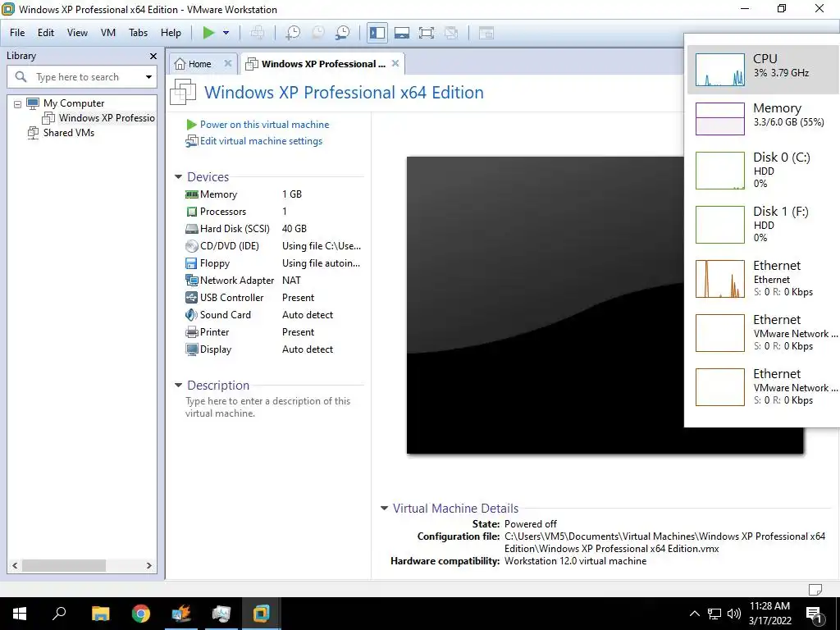Collapse the Virtual Machine Details section
This screenshot has width=840, height=630.
click(384, 509)
